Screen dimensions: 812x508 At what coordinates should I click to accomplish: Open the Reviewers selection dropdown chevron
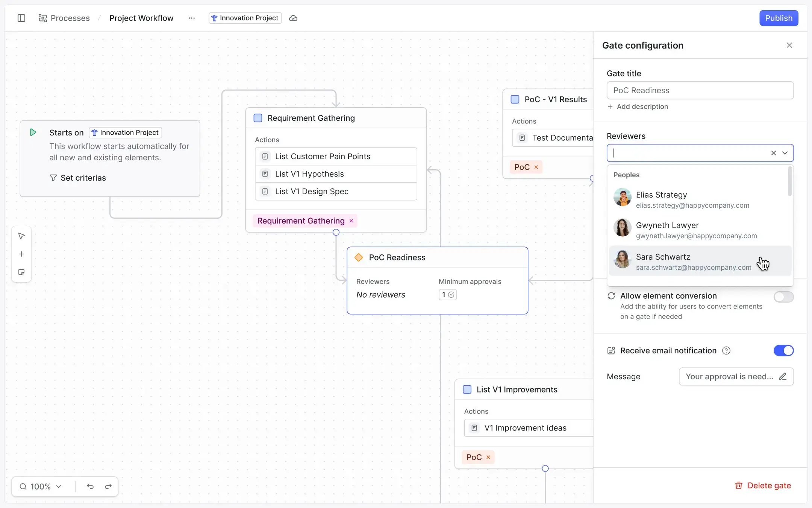(785, 153)
